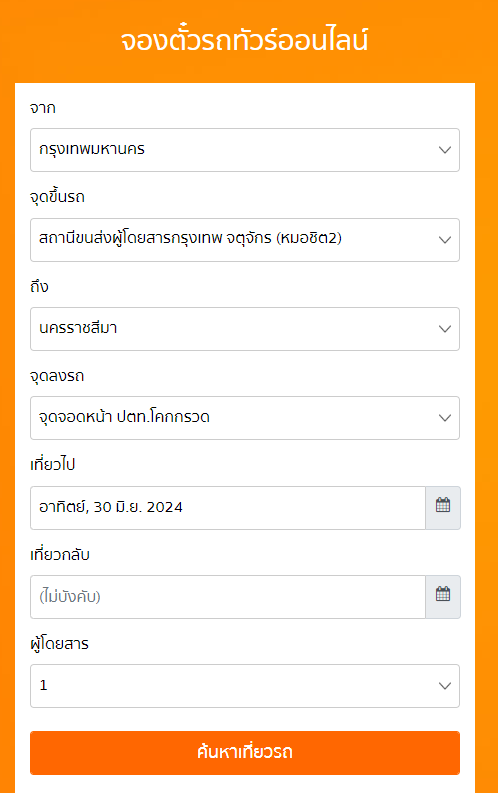Open the ถึง destination dropdown showing นครราชสีมา

tap(245, 329)
